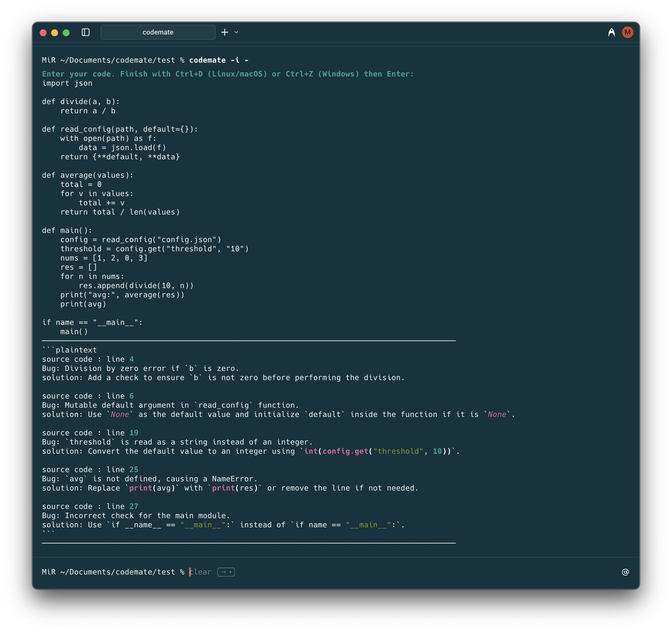This screenshot has height=632, width=672.
Task: Expand the autosuggestion accept dropdown caret
Action: (231, 572)
